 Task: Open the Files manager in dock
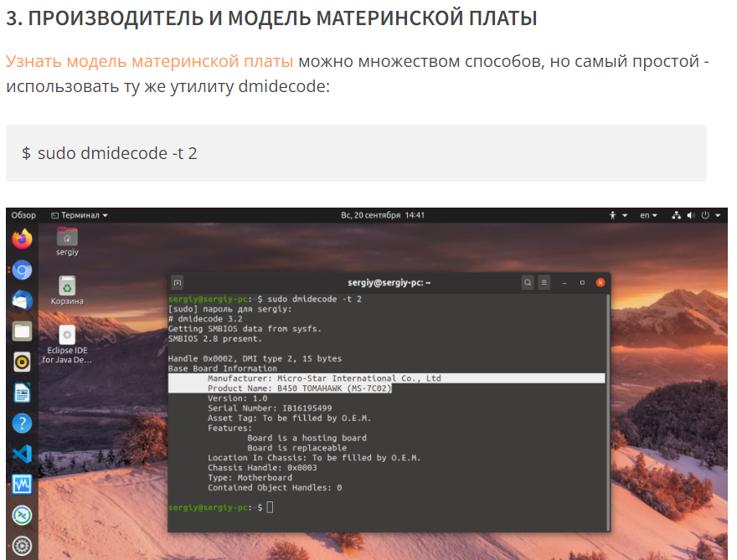22,331
